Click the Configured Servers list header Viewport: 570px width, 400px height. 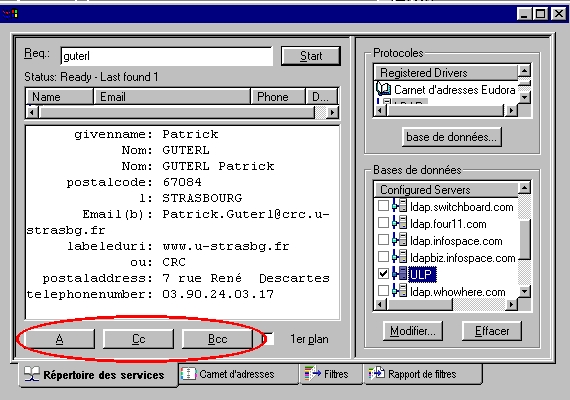pos(446,190)
